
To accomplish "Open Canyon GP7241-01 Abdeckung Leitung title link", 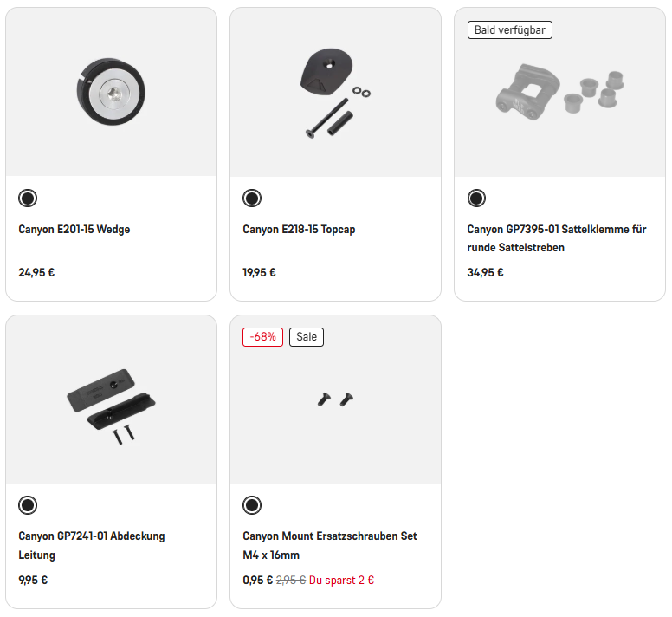I will pyautogui.click(x=92, y=545).
